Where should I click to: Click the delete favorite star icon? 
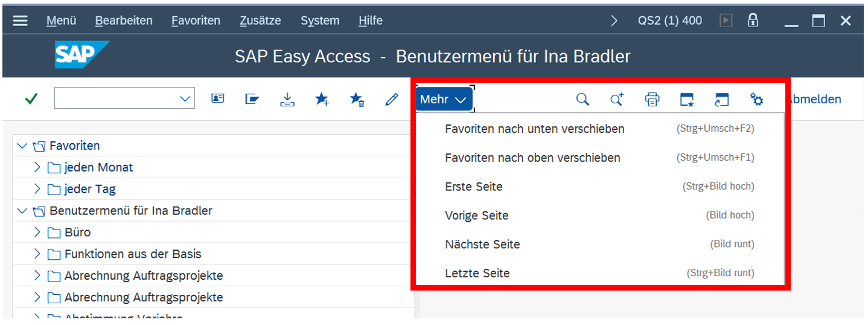(357, 99)
